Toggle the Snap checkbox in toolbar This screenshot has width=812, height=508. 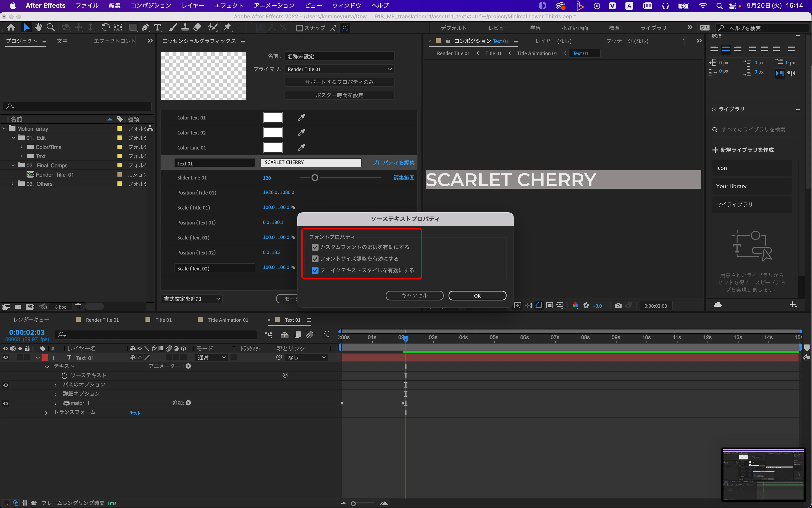coord(300,28)
